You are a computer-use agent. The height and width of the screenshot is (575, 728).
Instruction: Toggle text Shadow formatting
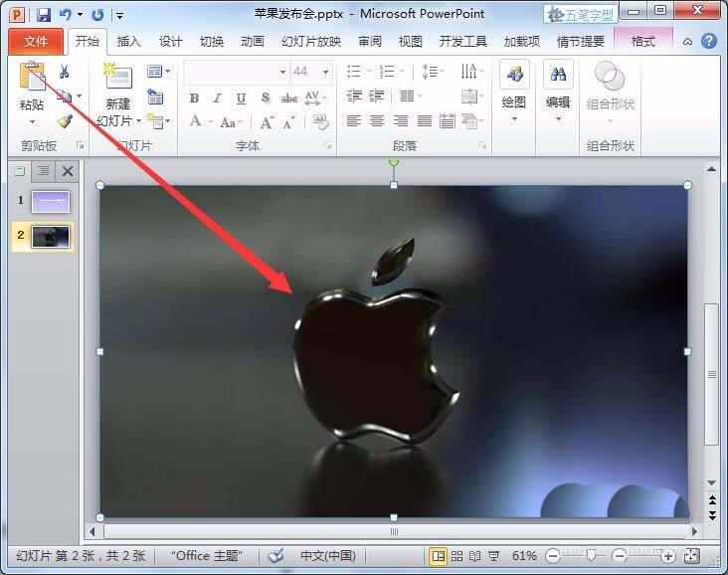(x=266, y=97)
